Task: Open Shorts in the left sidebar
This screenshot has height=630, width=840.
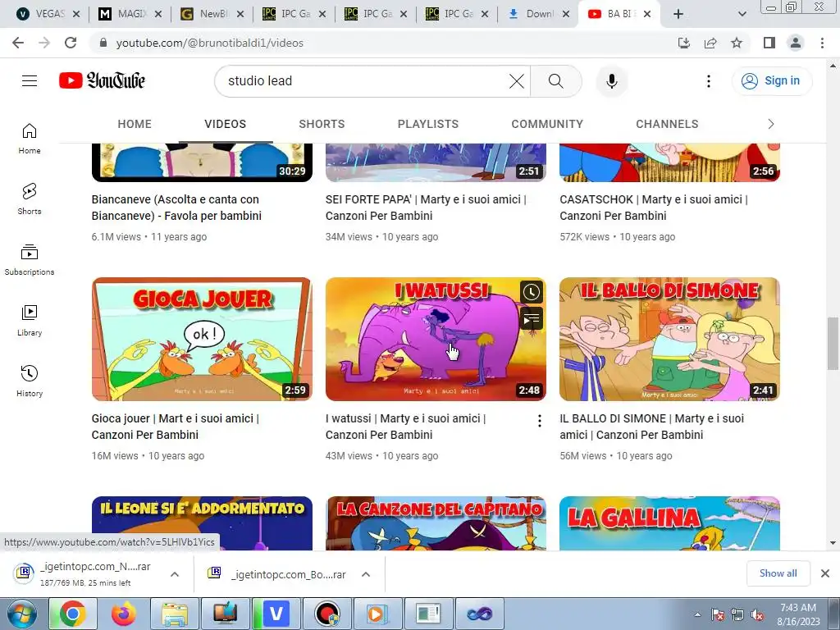Action: click(30, 199)
